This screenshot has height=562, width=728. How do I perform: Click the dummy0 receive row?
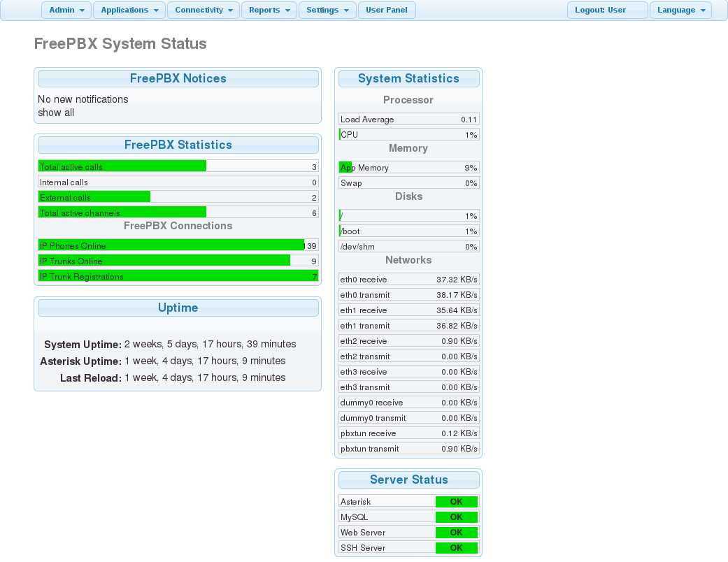tap(408, 403)
